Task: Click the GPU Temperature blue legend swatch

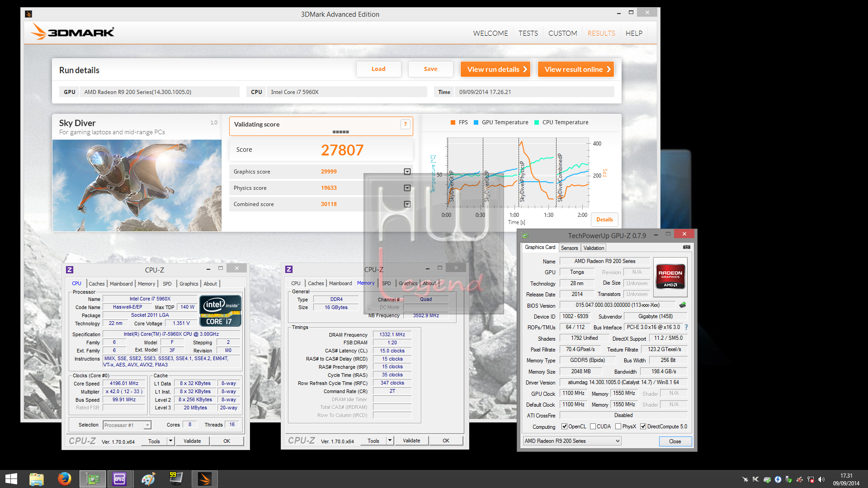Action: (476, 122)
